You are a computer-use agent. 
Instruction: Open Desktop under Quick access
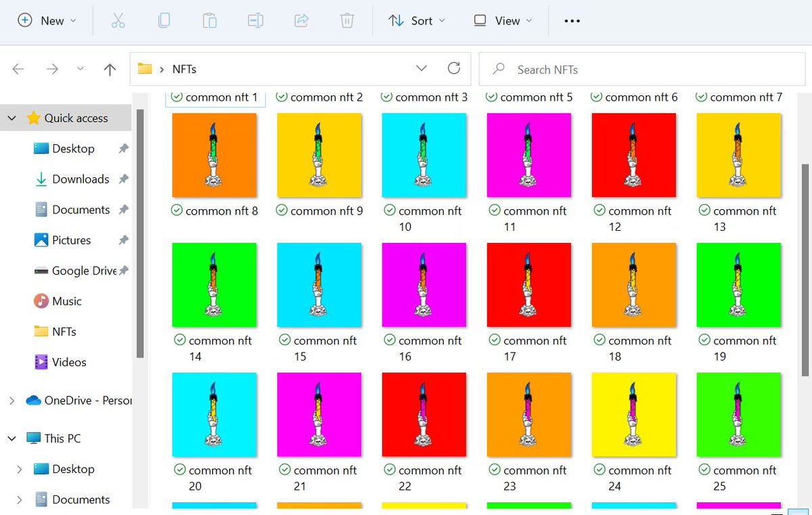point(73,148)
